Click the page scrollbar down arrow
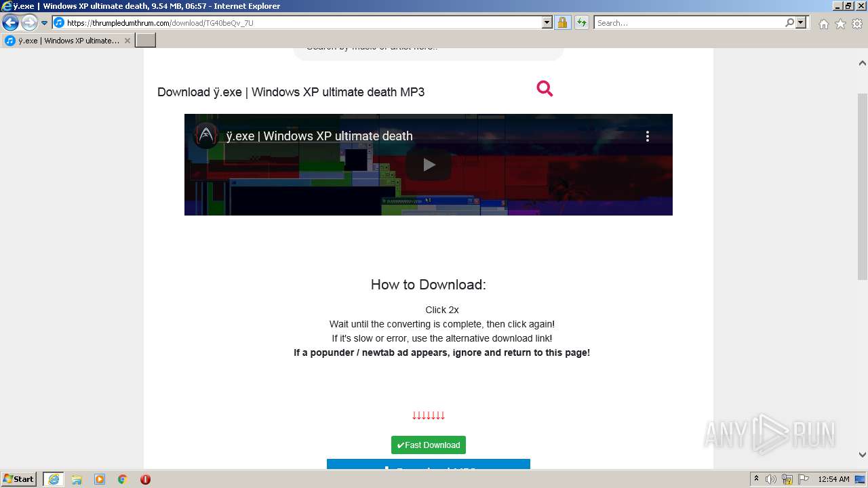 863,455
